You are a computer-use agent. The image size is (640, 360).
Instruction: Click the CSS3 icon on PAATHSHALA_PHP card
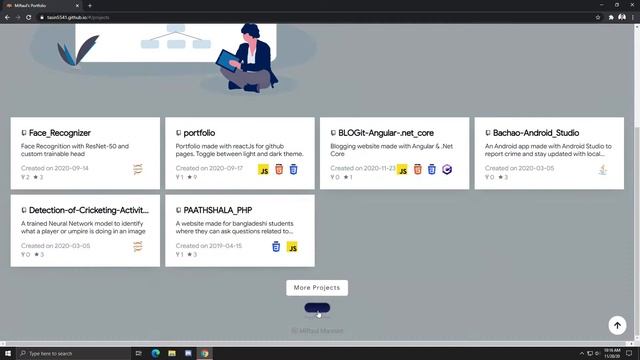(276, 247)
